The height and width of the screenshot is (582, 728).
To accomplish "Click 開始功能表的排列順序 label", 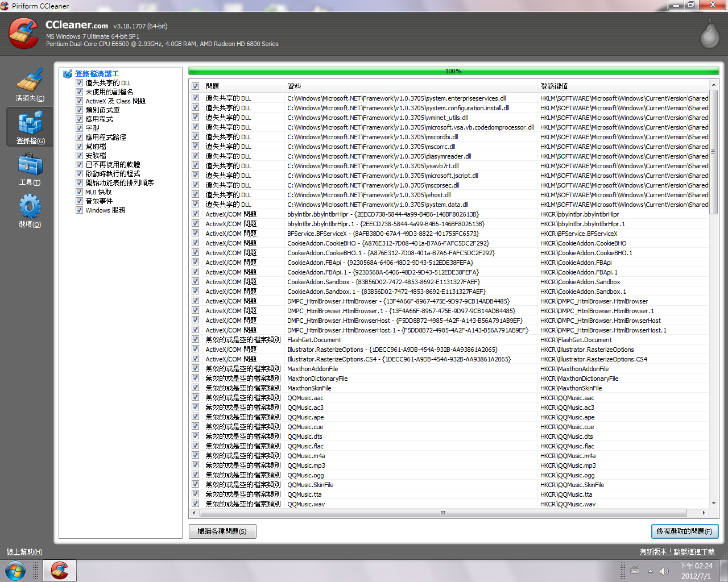I will (x=119, y=183).
